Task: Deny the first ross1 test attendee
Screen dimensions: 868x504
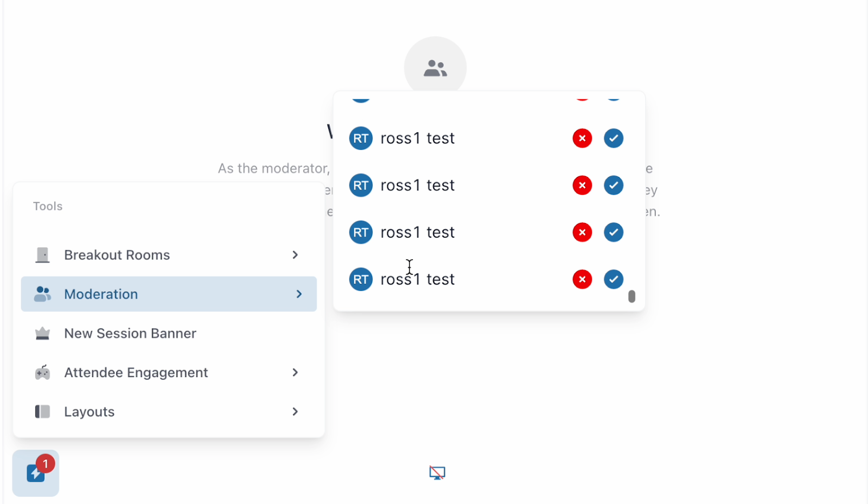Action: tap(582, 138)
